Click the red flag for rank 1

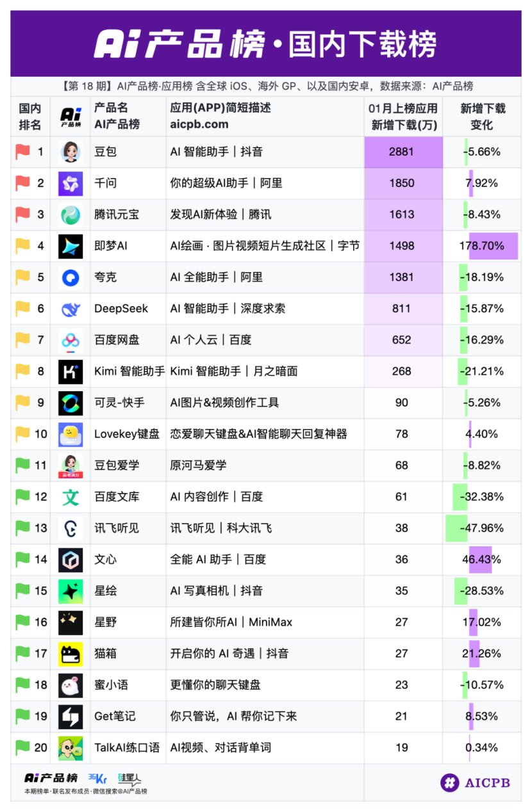[x=23, y=152]
